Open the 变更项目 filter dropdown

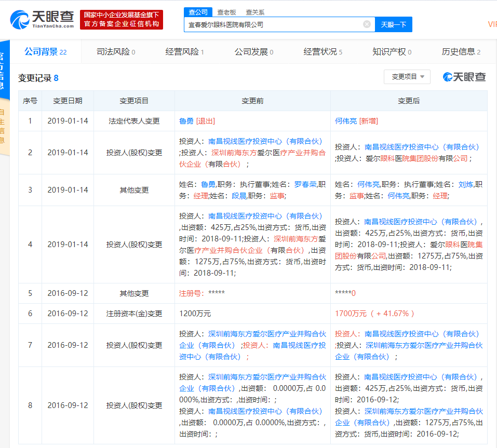point(407,77)
